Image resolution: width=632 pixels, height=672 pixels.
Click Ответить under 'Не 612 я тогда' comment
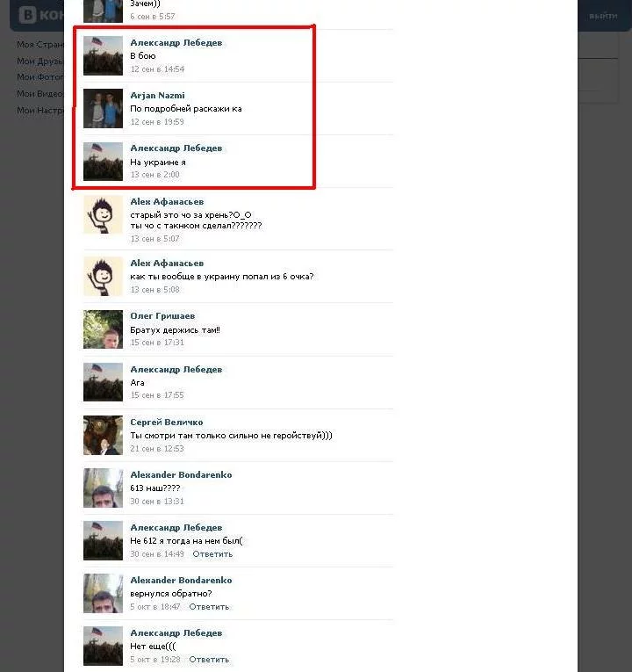pos(212,553)
